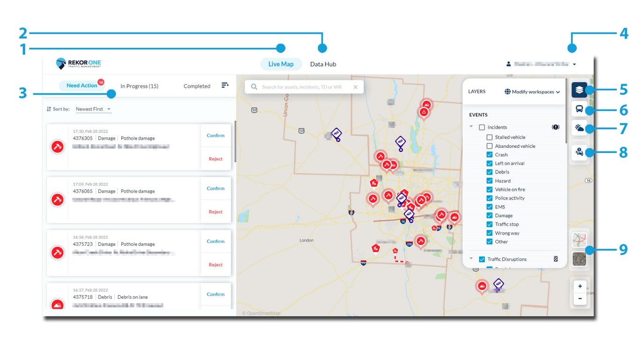The height and width of the screenshot is (352, 644).
Task: Open the Layers panel icon
Action: pos(579,89)
